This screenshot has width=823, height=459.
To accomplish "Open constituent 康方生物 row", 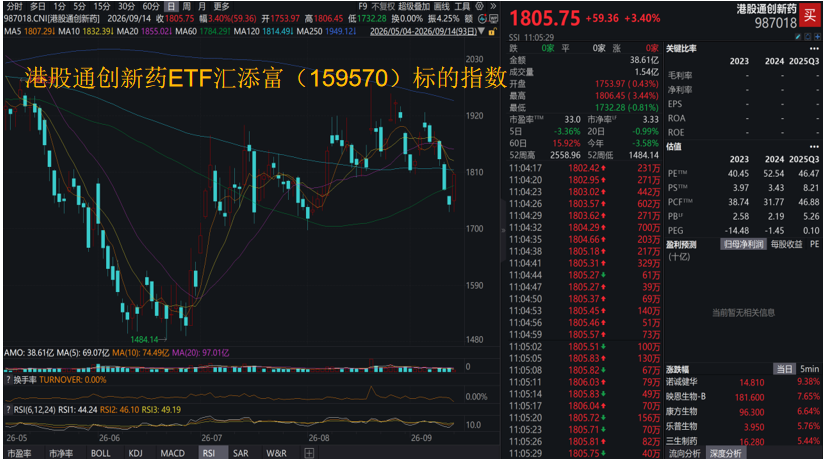I will pyautogui.click(x=743, y=412).
